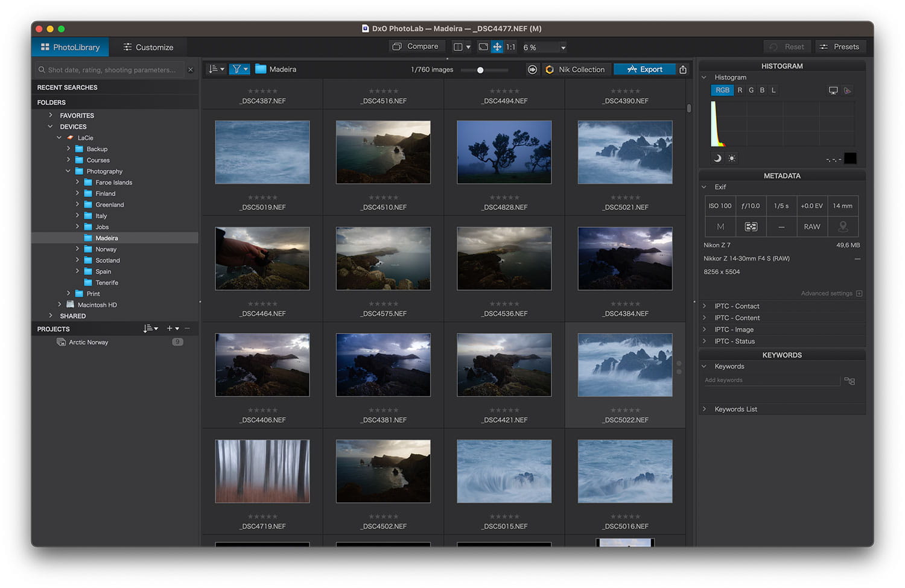Click the Arctic Norway project icon
Screen dimensions: 905x588
pos(61,342)
